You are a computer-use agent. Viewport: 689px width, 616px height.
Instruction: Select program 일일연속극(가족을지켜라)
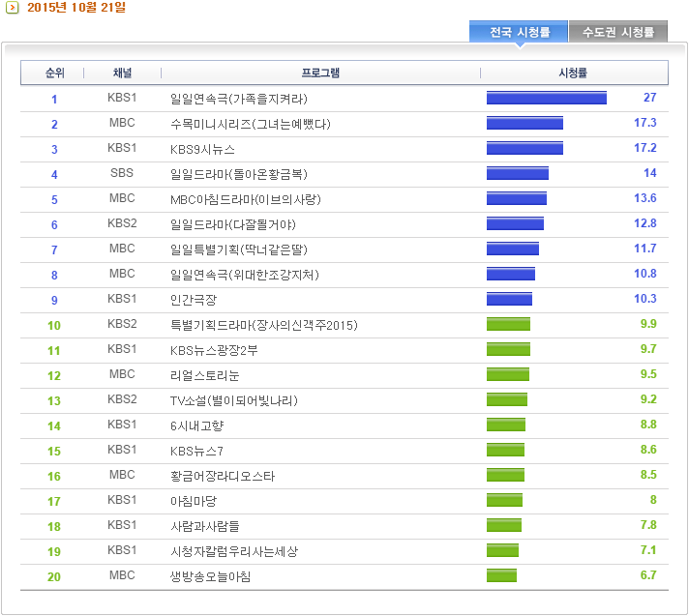(239, 99)
